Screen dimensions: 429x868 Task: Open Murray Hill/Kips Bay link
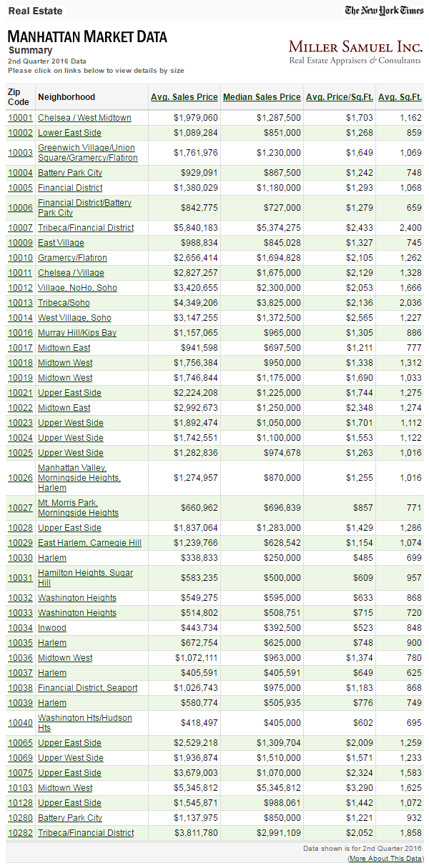(77, 333)
